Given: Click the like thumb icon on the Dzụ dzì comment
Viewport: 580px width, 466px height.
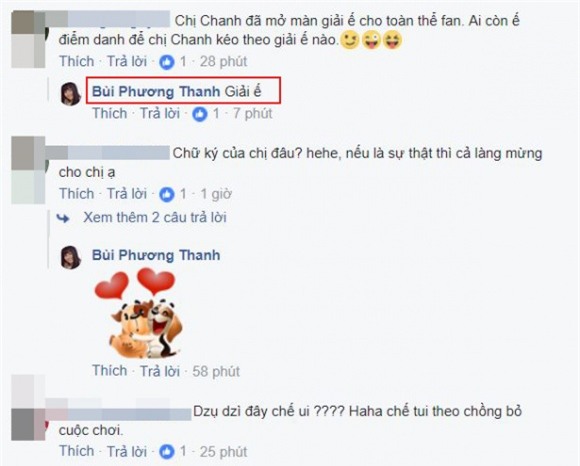Looking at the screenshot, I should pos(167,452).
